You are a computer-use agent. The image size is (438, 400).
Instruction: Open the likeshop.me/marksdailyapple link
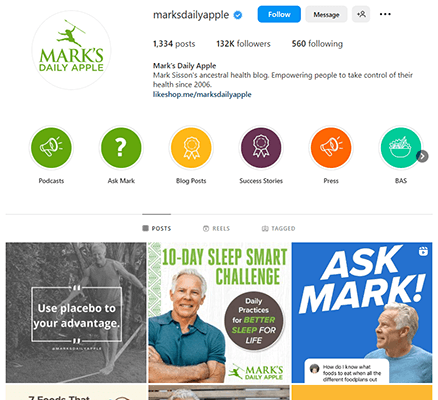pos(202,94)
